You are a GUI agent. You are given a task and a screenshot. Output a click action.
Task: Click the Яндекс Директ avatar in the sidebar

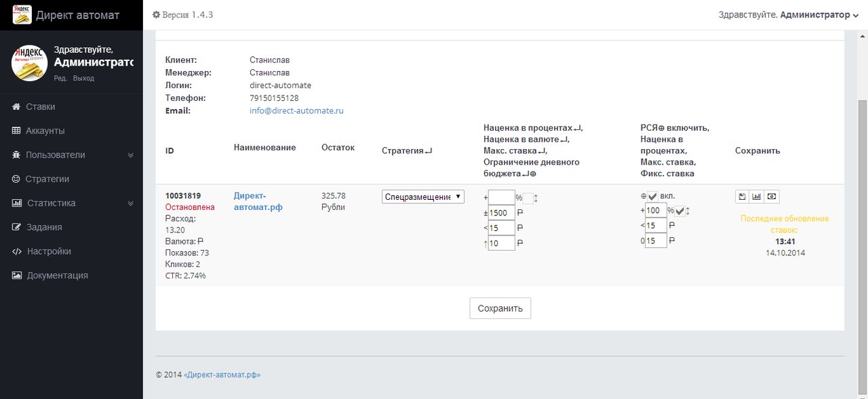[x=29, y=63]
